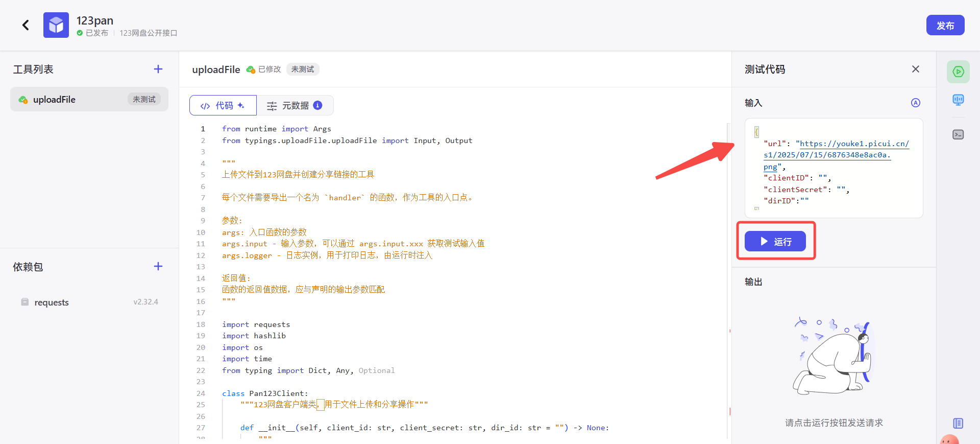The image size is (980, 444).
Task: Click the info icon on 元数据 tab
Action: coord(317,105)
